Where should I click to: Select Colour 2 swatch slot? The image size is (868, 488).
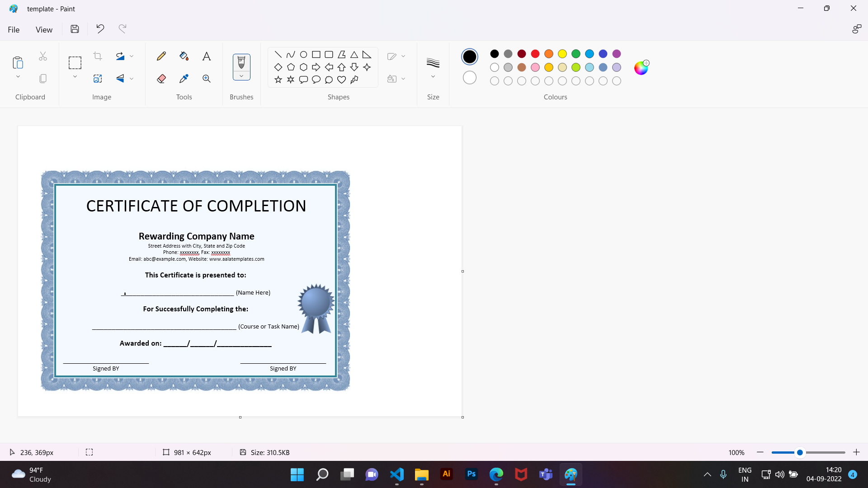click(469, 77)
